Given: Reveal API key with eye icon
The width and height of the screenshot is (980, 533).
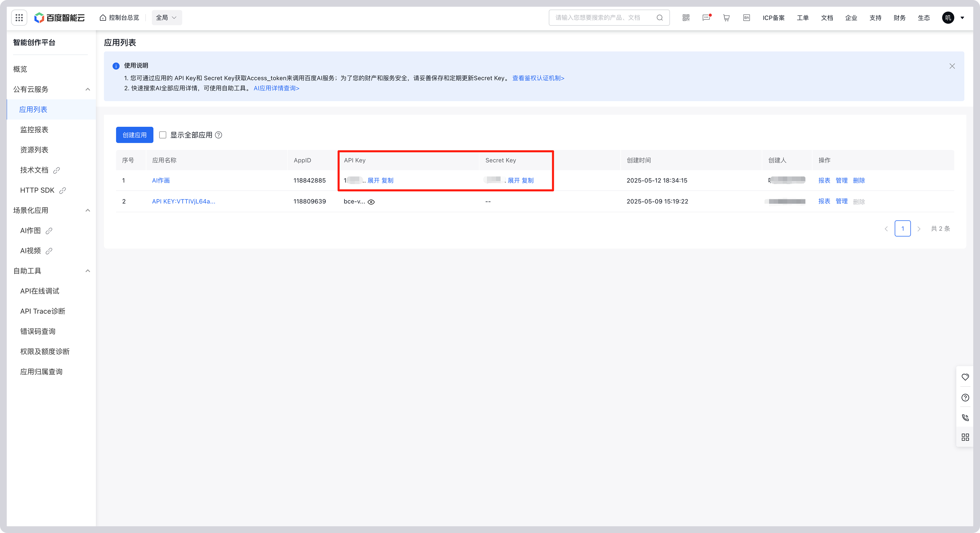Looking at the screenshot, I should coord(371,202).
